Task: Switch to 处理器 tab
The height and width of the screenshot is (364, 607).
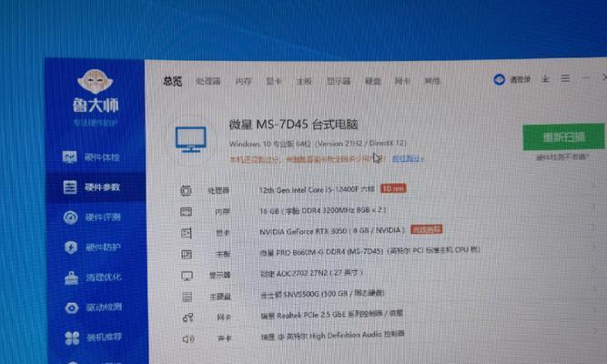Action: click(208, 81)
